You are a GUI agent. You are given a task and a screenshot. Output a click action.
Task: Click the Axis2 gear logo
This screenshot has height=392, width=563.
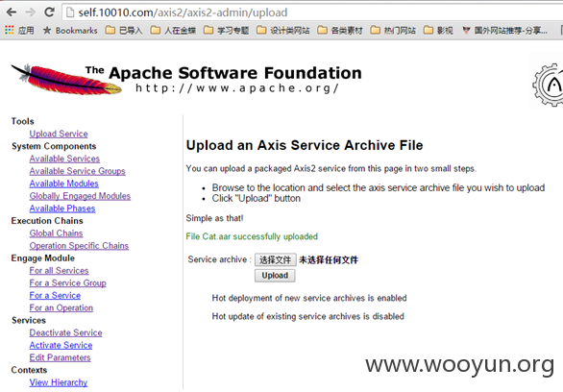pyautogui.click(x=548, y=85)
